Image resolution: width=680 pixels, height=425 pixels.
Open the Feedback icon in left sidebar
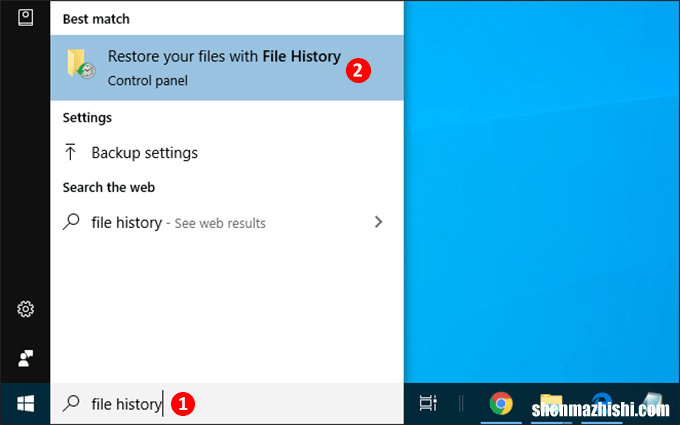[26, 357]
